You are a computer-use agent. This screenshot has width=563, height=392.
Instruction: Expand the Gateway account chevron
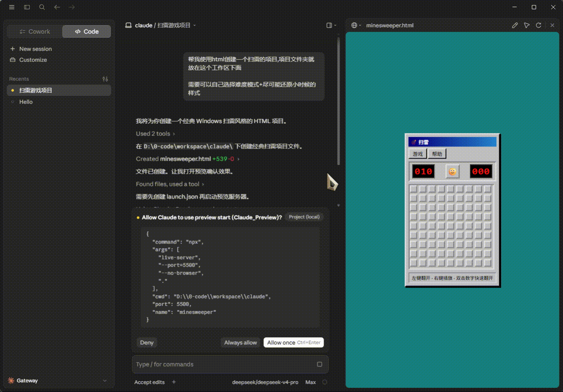[105, 381]
